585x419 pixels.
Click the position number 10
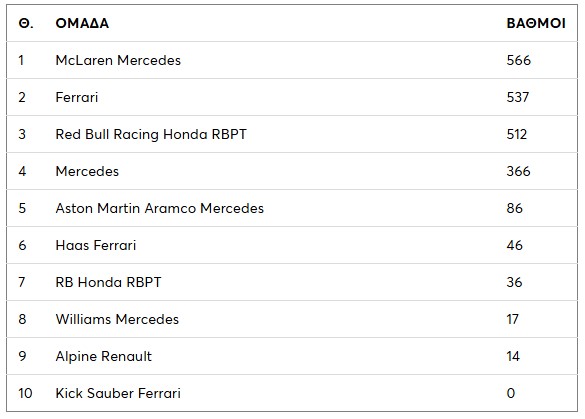pos(25,393)
